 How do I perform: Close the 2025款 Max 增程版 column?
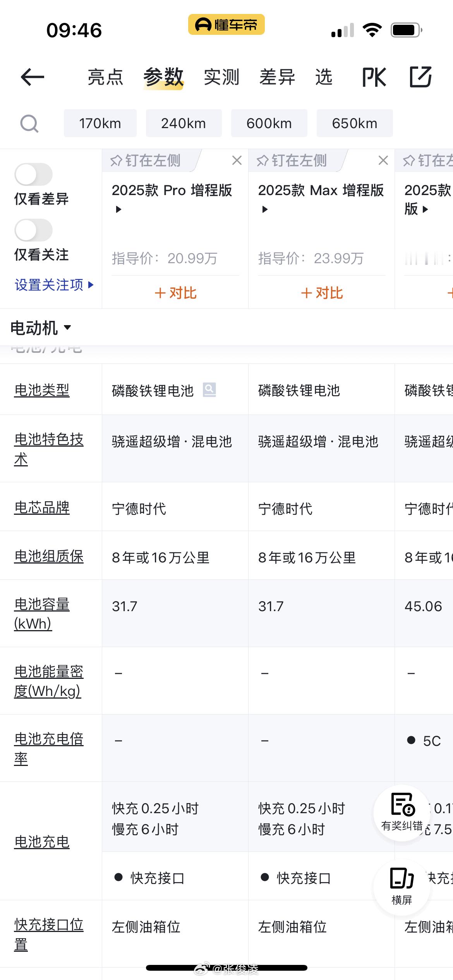[x=383, y=160]
